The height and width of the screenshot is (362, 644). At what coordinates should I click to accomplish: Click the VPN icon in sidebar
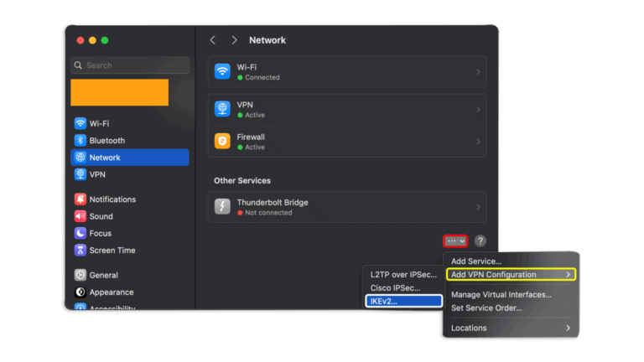pyautogui.click(x=80, y=174)
